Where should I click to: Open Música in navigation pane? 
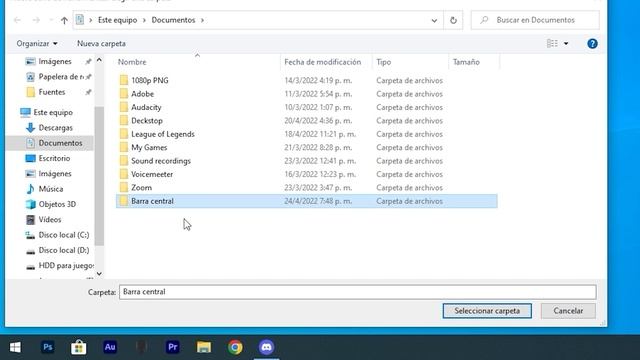coord(51,189)
